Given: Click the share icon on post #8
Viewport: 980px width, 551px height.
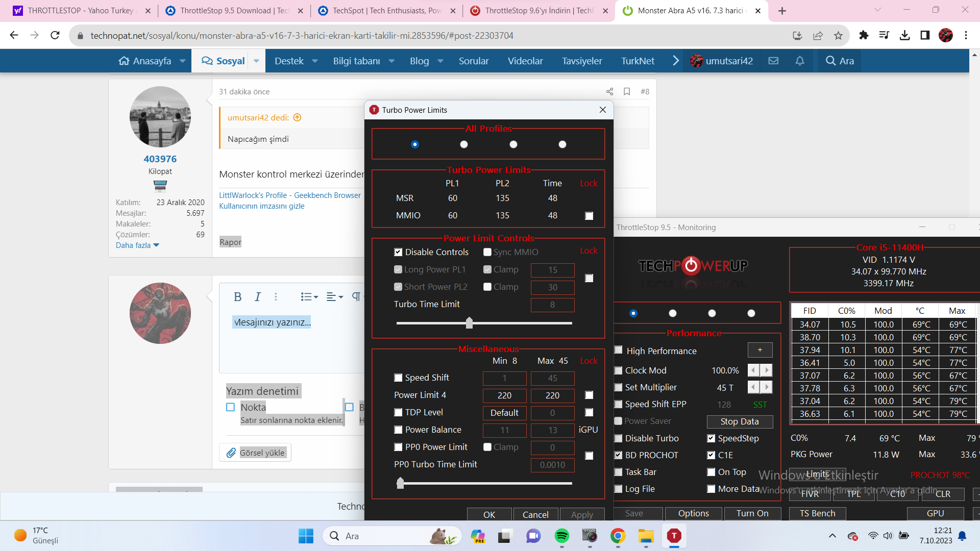Looking at the screenshot, I should coord(609,92).
